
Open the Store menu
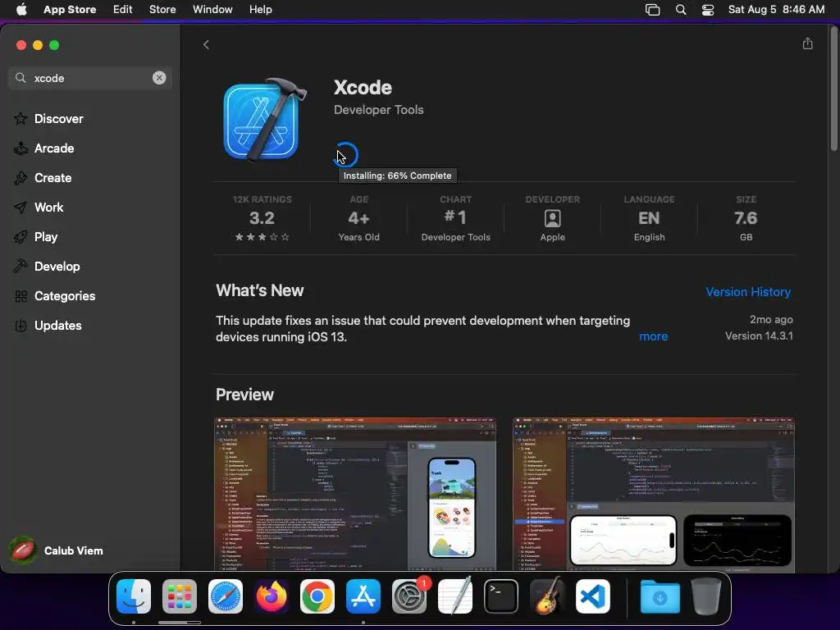pos(162,10)
